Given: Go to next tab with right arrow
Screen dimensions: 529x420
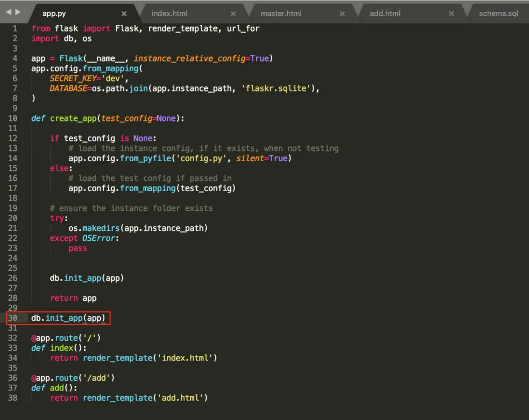Looking at the screenshot, I should (18, 12).
